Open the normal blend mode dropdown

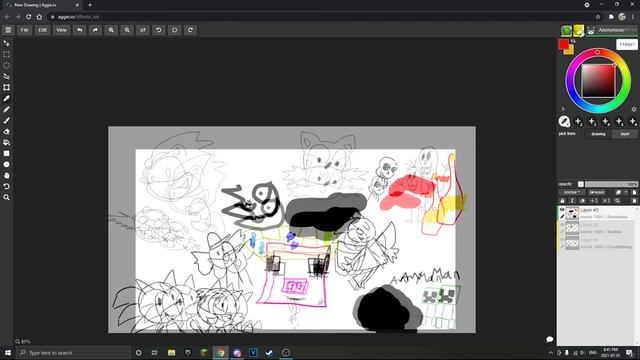(571, 192)
